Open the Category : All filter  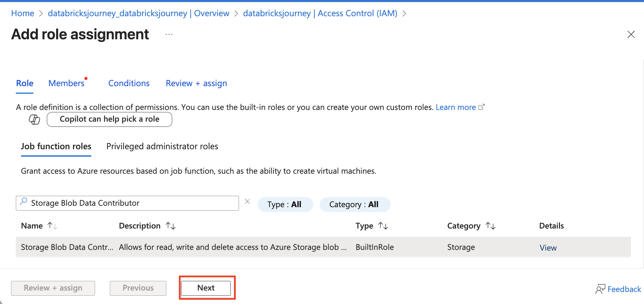tap(354, 204)
